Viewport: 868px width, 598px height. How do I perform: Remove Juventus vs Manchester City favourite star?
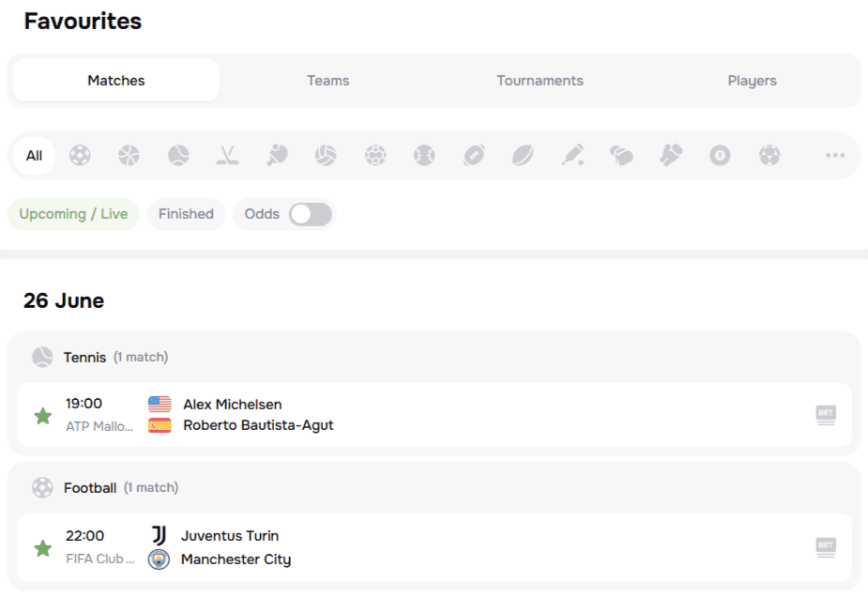tap(42, 548)
